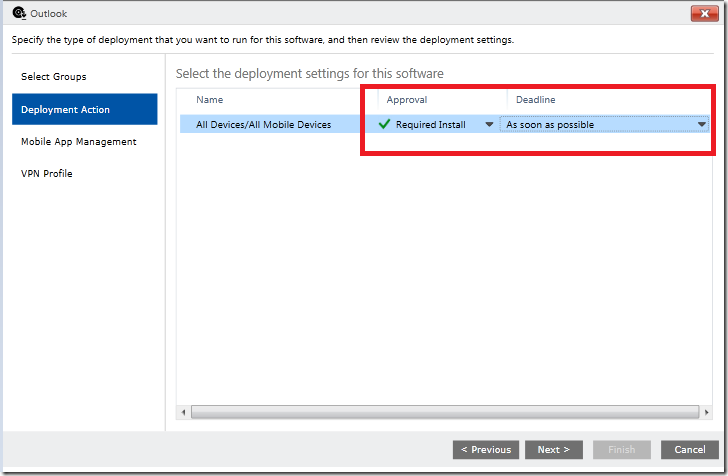The height and width of the screenshot is (476, 728).
Task: Click the Name column header
Action: [x=209, y=100]
